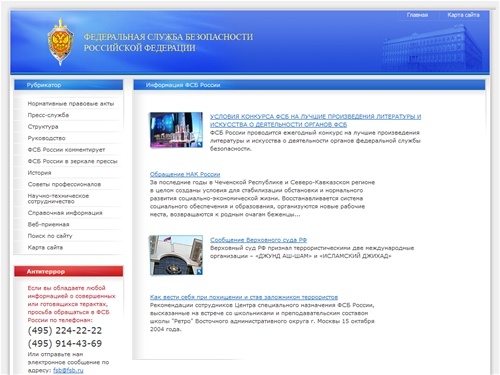This screenshot has height=375, width=500.
Task: Open the Карта сайта top navigation link
Action: pos(463,15)
